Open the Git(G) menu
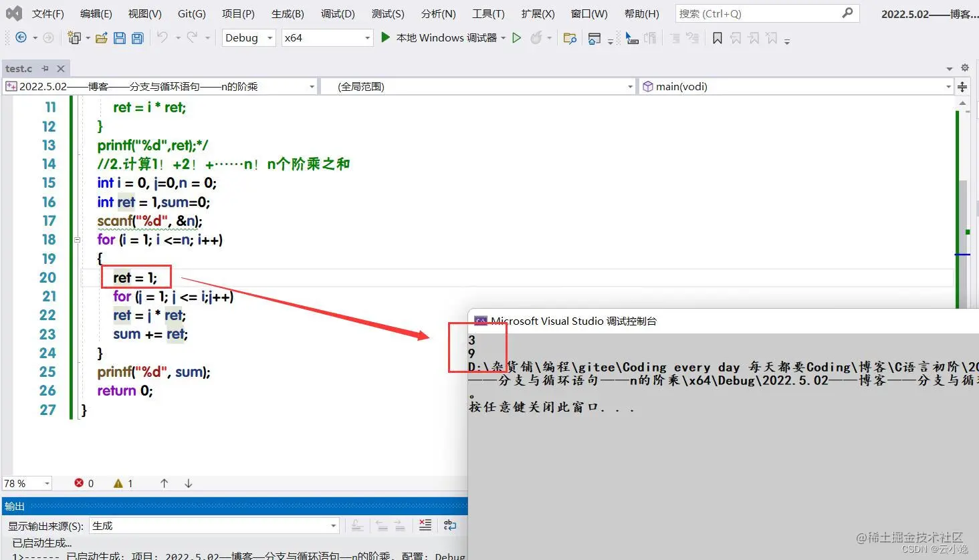This screenshot has height=560, width=979. click(192, 13)
